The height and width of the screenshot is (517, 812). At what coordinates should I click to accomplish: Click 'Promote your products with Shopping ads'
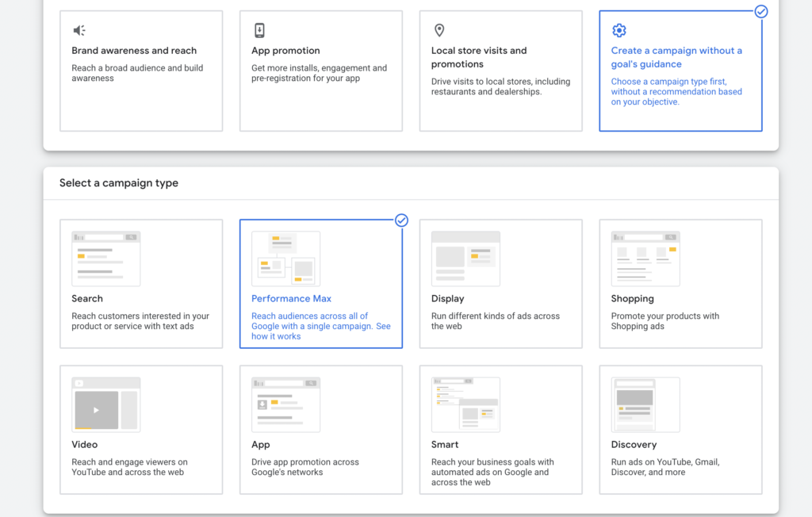coord(665,321)
